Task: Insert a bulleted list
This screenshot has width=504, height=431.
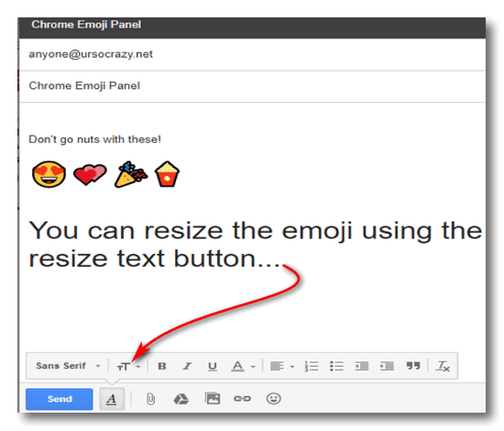Action: pos(336,366)
